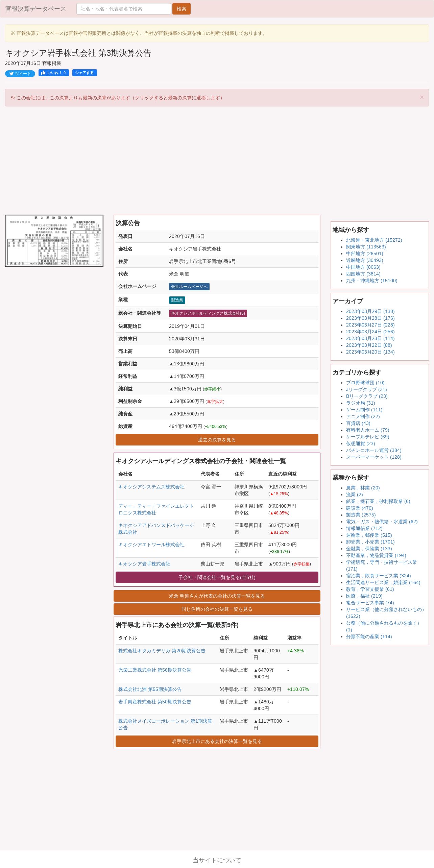This screenshot has width=434, height=868.
Task: Open 仮想通貨 (23) category
Action: point(360,443)
